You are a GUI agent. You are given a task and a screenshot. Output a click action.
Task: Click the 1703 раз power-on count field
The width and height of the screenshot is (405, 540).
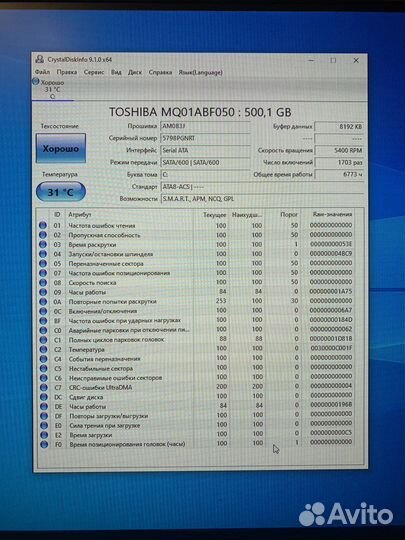tap(339, 162)
